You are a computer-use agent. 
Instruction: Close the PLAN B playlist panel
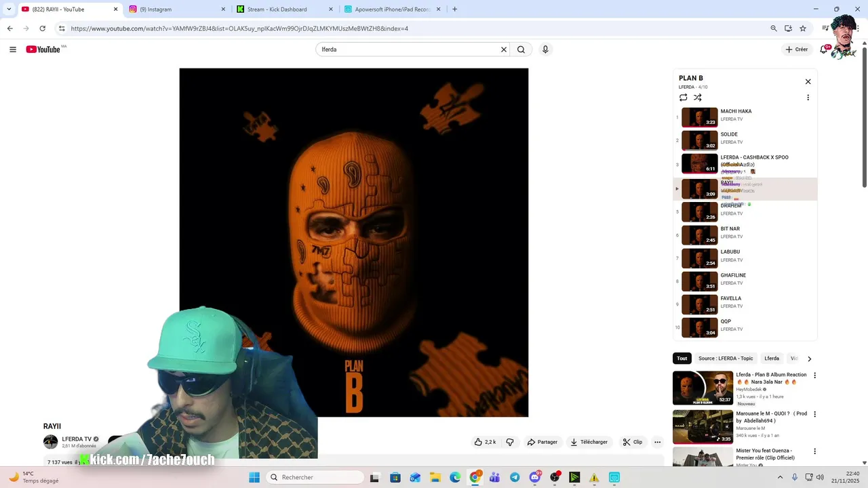[x=808, y=81]
